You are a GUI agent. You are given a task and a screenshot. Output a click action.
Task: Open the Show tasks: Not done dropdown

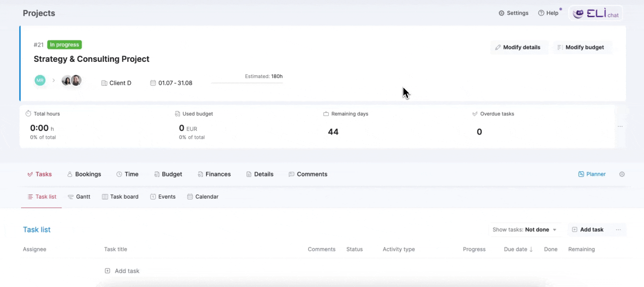tap(525, 230)
